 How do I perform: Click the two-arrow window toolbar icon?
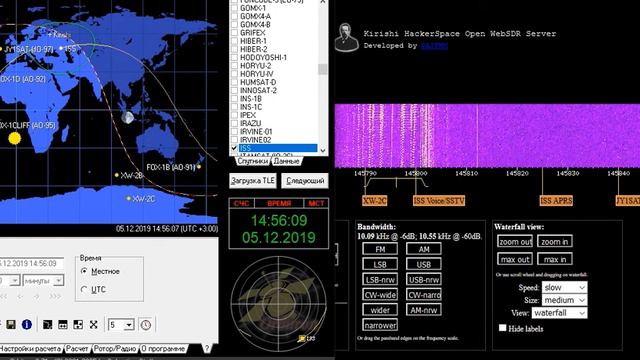coord(63,324)
